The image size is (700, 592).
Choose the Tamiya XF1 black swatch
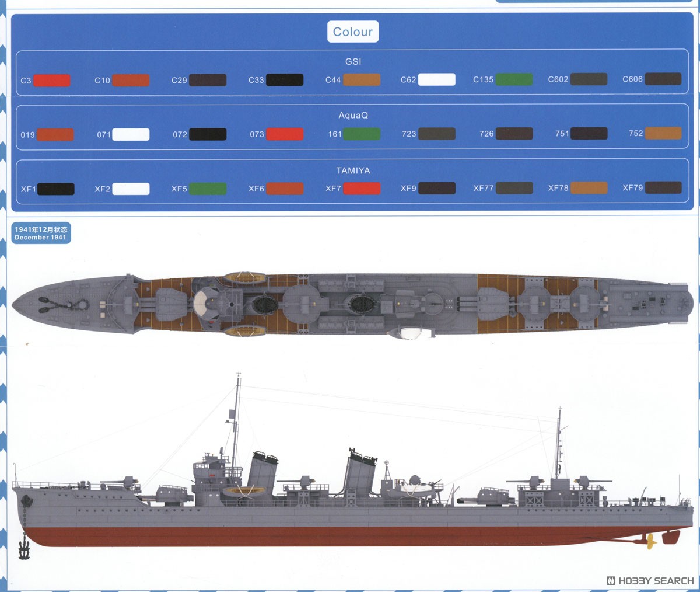coord(56,189)
